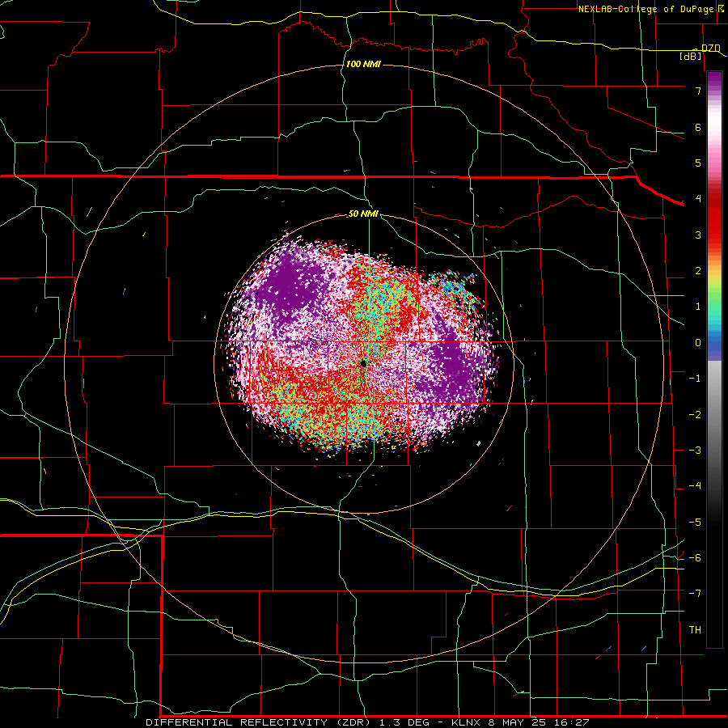Click the "16:27" time stamp
728x728 pixels.
click(x=570, y=722)
